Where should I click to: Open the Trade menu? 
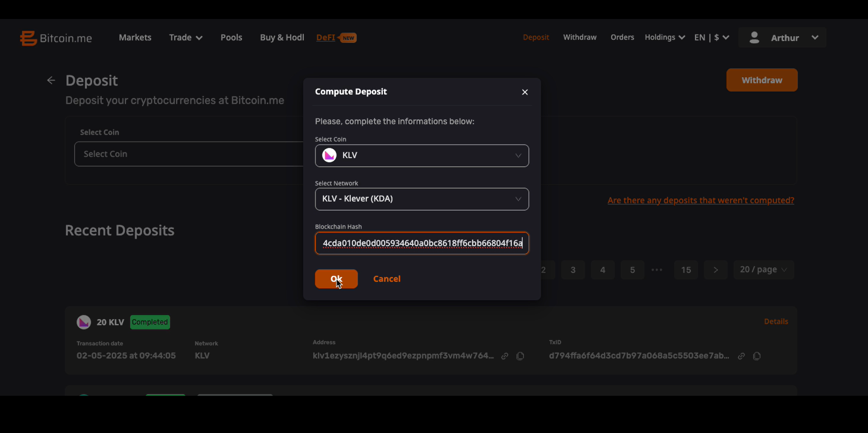point(185,38)
